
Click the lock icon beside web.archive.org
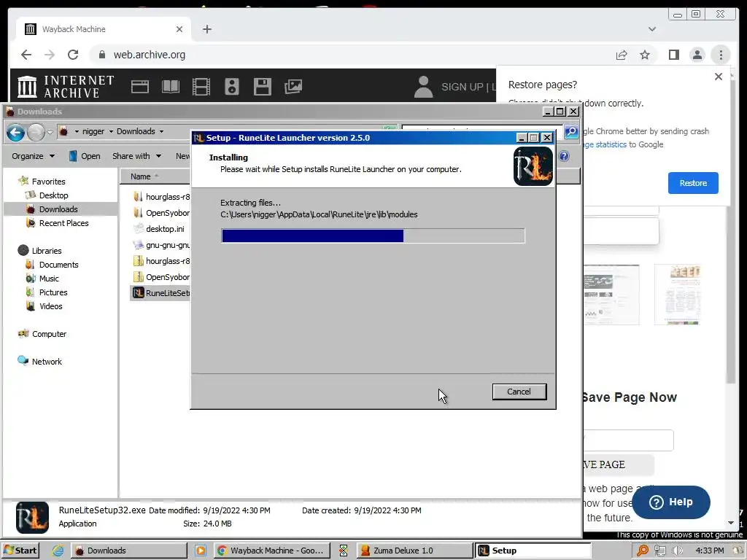coord(102,55)
